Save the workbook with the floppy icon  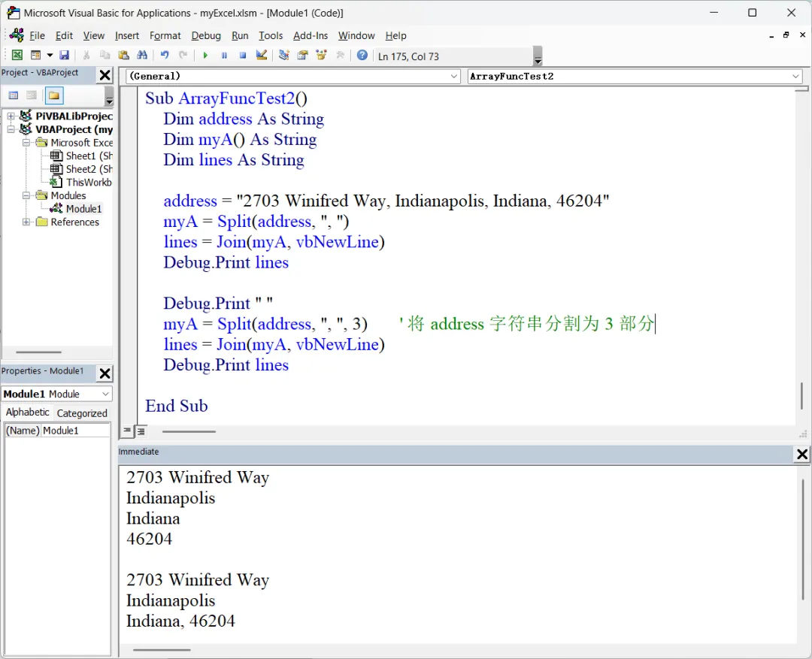pyautogui.click(x=64, y=55)
